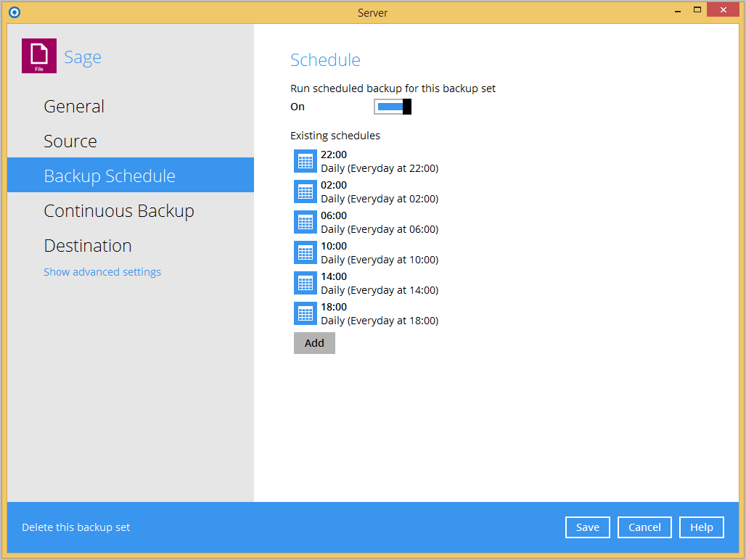Click the Sage file backup set icon
The height and width of the screenshot is (560, 746).
click(39, 56)
